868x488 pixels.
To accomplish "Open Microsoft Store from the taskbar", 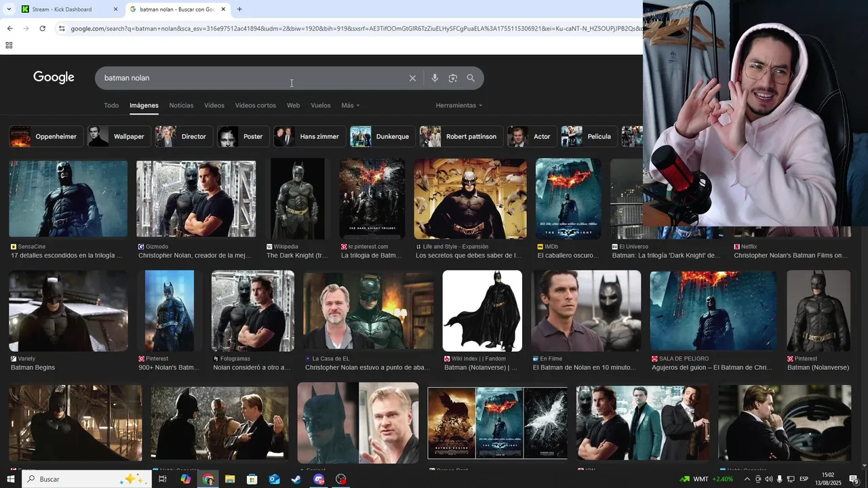I will pos(252,479).
